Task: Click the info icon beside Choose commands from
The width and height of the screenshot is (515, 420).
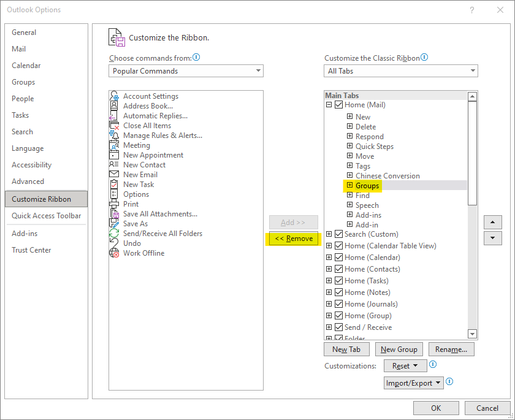Action: (x=196, y=58)
